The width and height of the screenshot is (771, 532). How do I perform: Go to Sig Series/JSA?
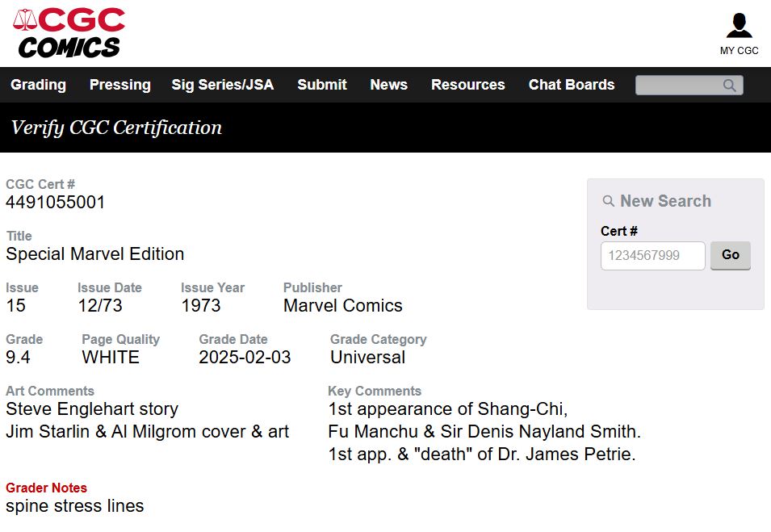pyautogui.click(x=223, y=85)
